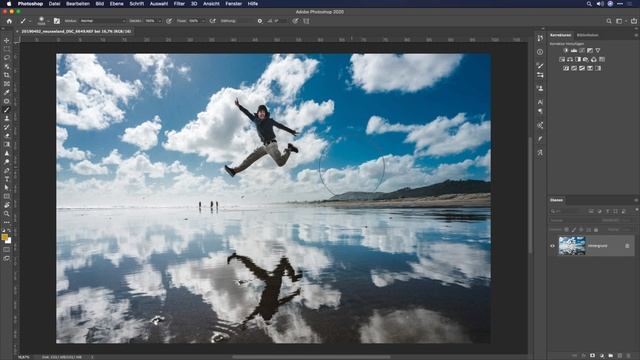Open symmetry paint options butterfly icon
Screen dimensions: 640x360
click(306, 21)
